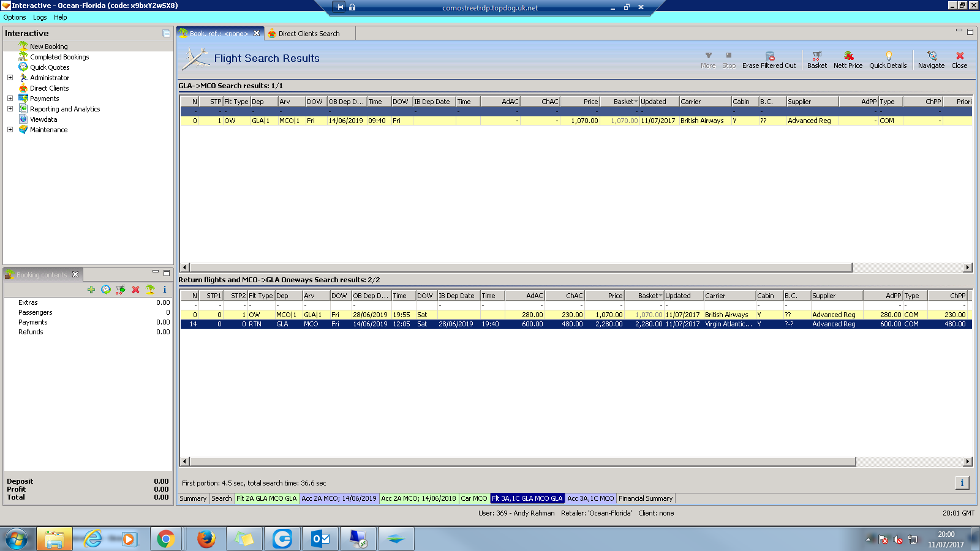Click the green plus add icon in Booking contents
The width and height of the screenshot is (980, 551).
[91, 290]
